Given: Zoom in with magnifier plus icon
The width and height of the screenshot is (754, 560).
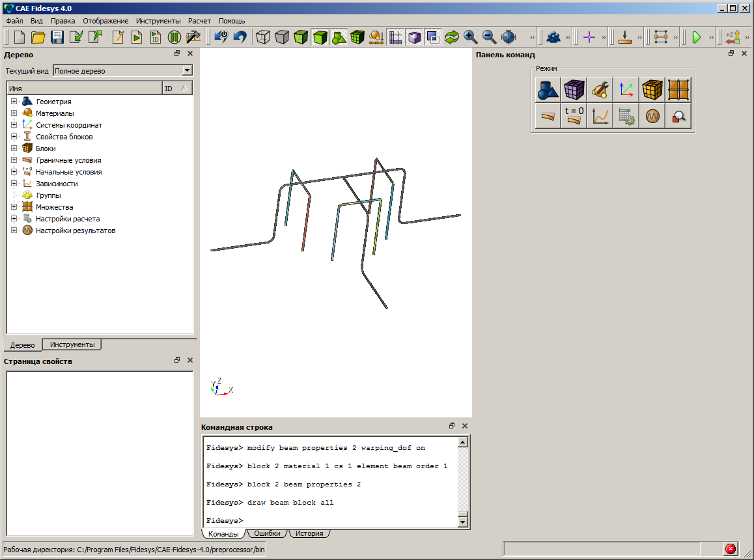Looking at the screenshot, I should click(x=470, y=37).
